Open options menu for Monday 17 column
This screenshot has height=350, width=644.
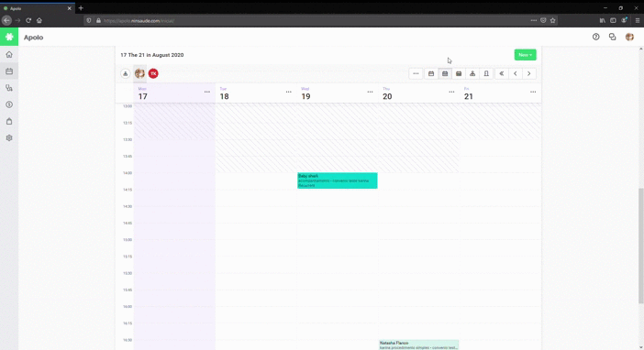[x=207, y=92]
